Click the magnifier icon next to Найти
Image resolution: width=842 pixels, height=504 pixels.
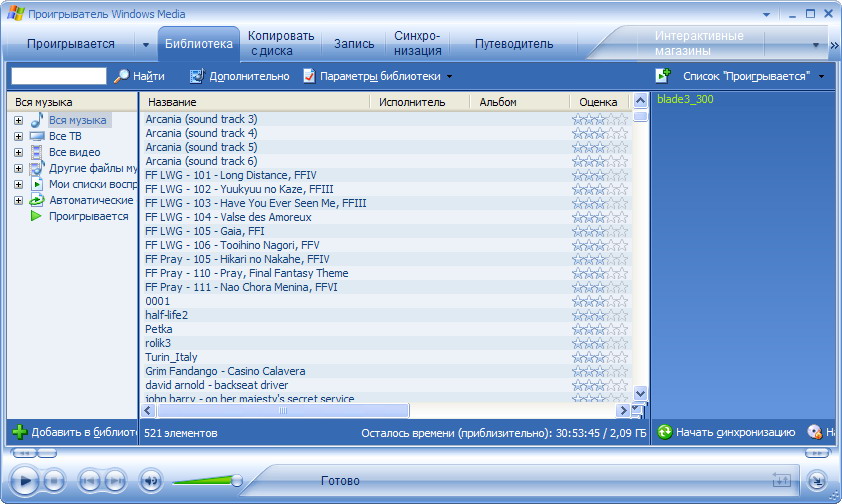(121, 76)
